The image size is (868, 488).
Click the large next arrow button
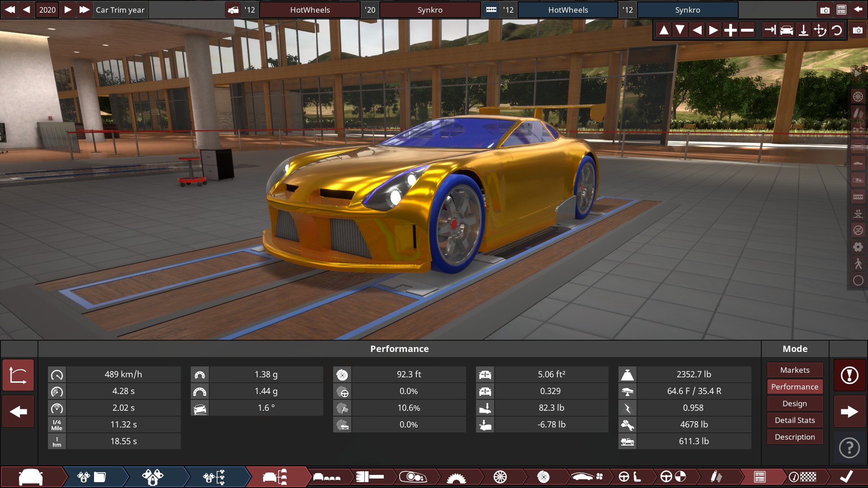[849, 411]
